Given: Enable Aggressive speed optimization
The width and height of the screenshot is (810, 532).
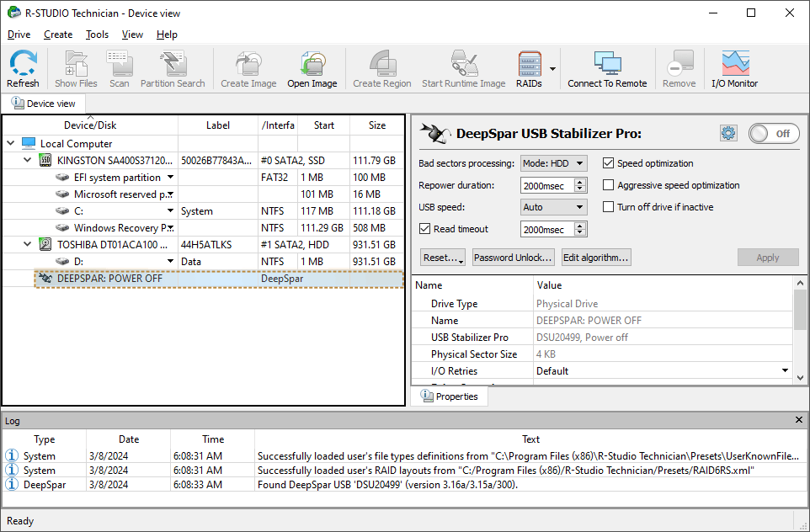Looking at the screenshot, I should 609,185.
